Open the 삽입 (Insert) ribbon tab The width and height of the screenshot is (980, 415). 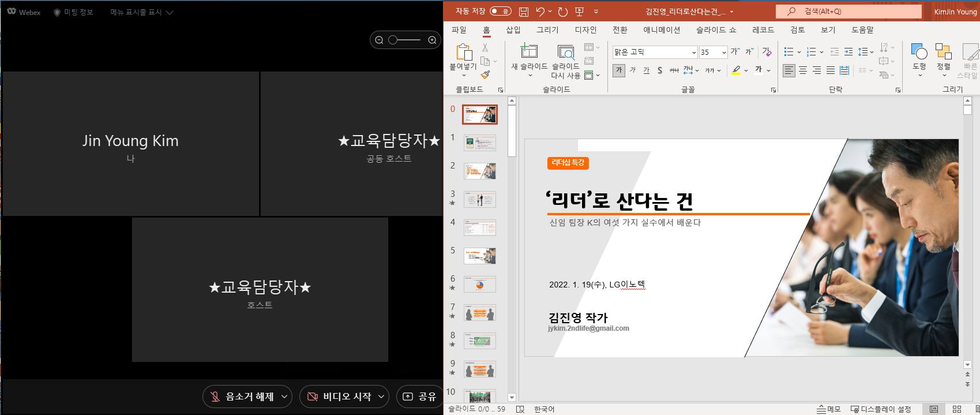(x=513, y=30)
